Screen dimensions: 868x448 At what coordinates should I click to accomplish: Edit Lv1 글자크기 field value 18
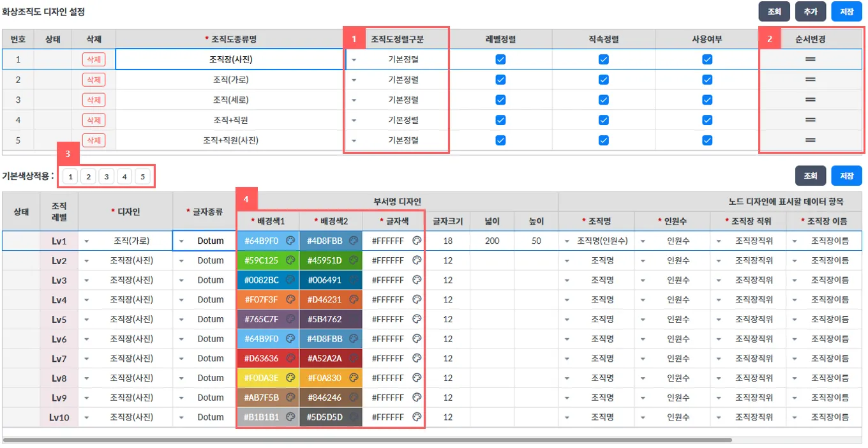coord(448,241)
